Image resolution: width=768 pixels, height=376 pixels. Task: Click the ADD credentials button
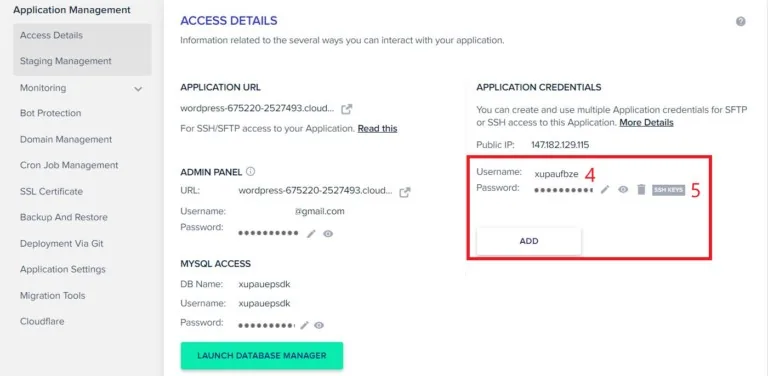tap(529, 241)
